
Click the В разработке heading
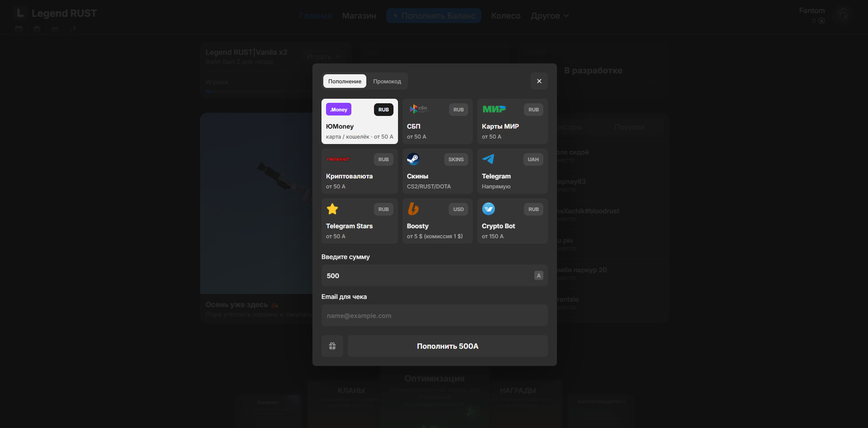593,70
